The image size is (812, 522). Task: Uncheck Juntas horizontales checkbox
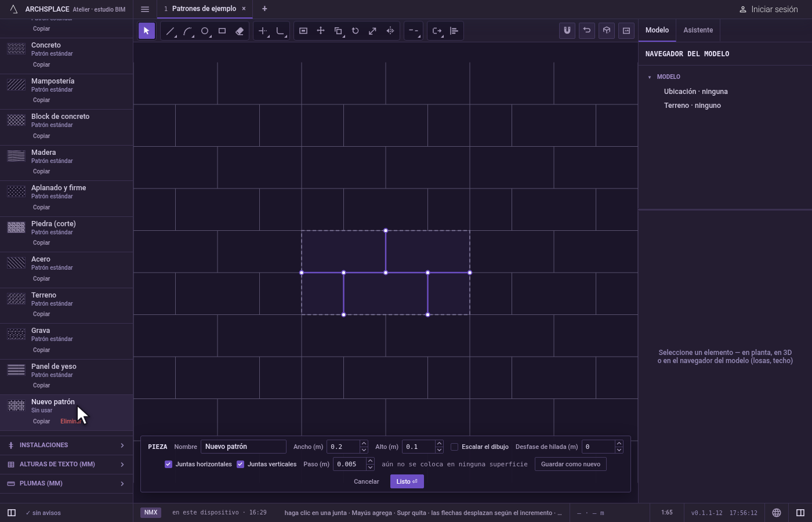point(168,464)
